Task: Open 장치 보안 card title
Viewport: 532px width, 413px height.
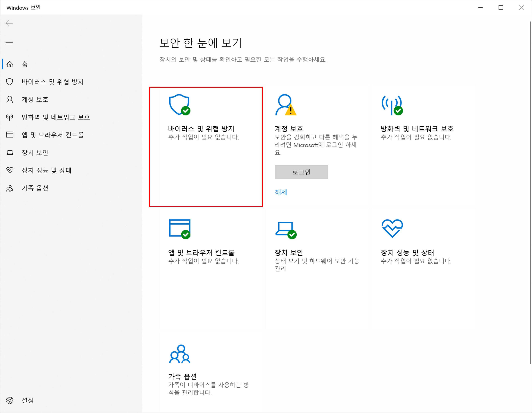Action: coord(289,253)
